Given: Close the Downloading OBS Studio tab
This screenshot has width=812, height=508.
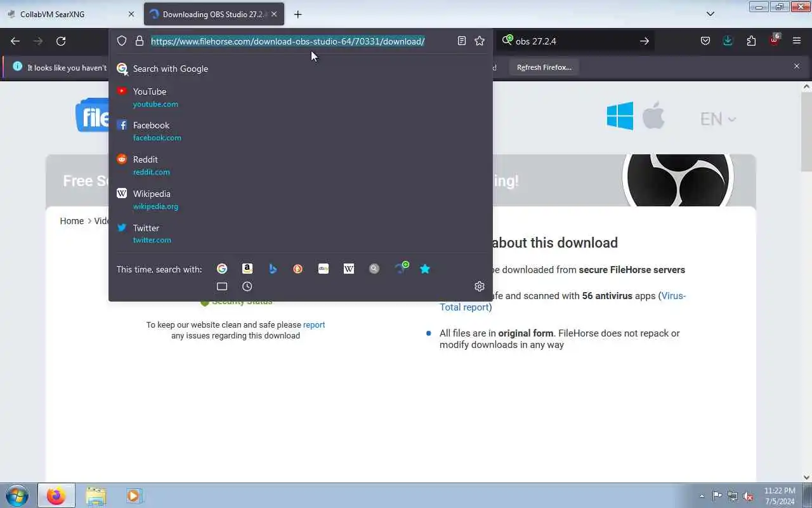Looking at the screenshot, I should tap(274, 14).
